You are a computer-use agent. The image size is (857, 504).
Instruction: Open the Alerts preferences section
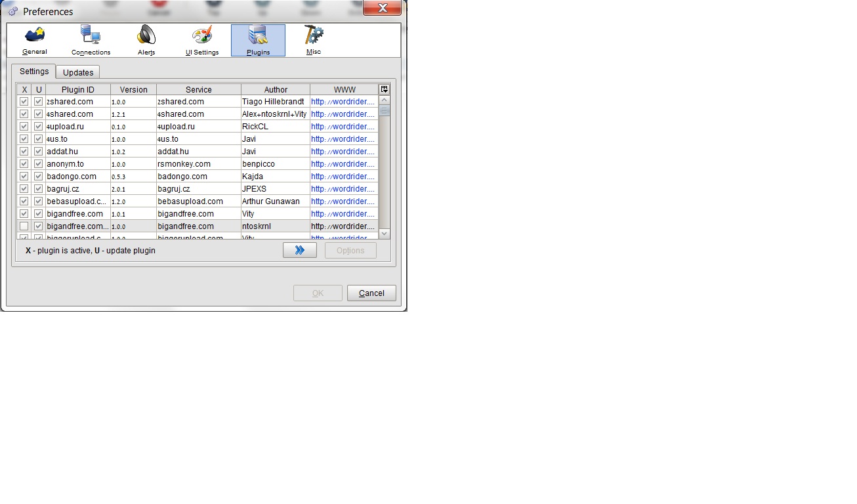(146, 40)
